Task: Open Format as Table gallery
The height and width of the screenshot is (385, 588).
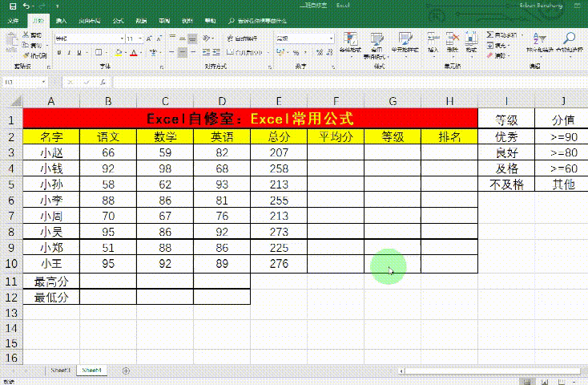Action: [377, 46]
